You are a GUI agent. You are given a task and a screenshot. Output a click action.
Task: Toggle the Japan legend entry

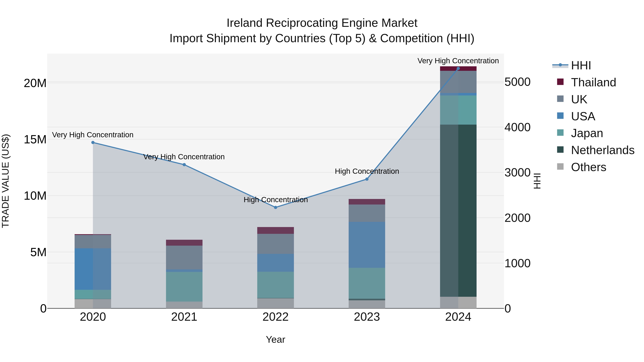(580, 133)
